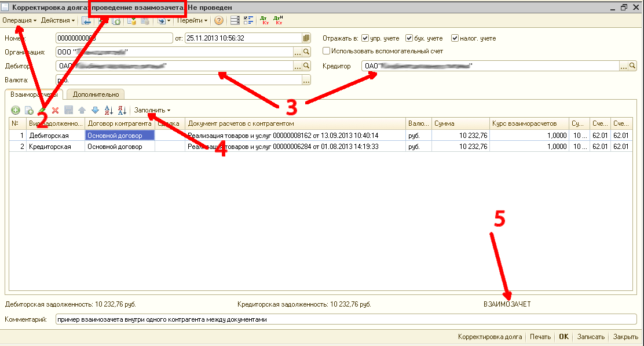Toggle the упр. учете checkbox
The width and height of the screenshot is (644, 346).
pos(365,38)
